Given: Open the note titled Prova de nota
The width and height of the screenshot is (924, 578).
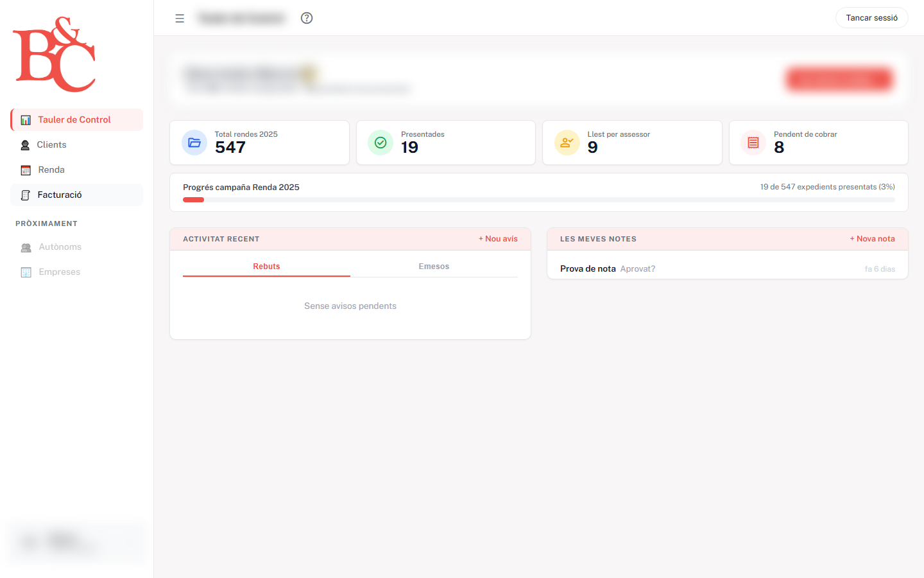Looking at the screenshot, I should (x=588, y=268).
